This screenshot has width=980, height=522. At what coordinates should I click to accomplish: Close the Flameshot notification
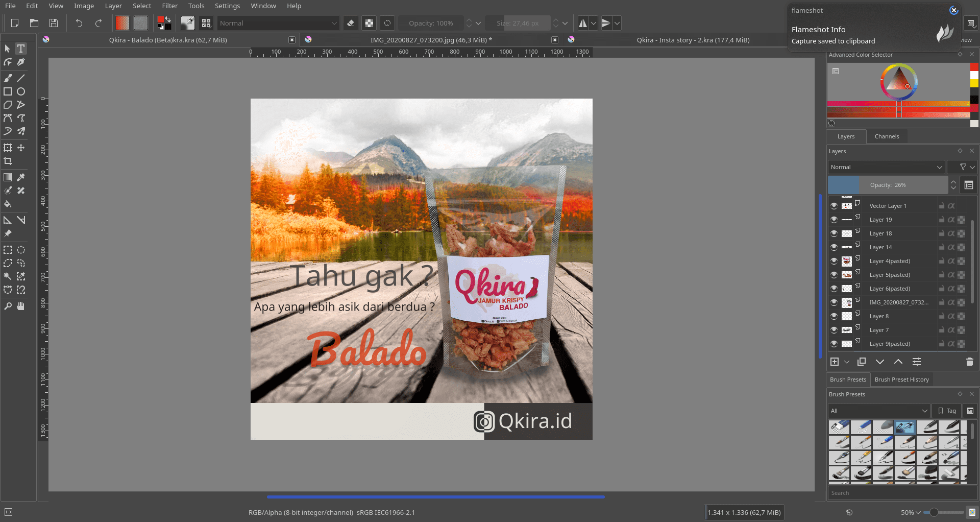pos(953,10)
